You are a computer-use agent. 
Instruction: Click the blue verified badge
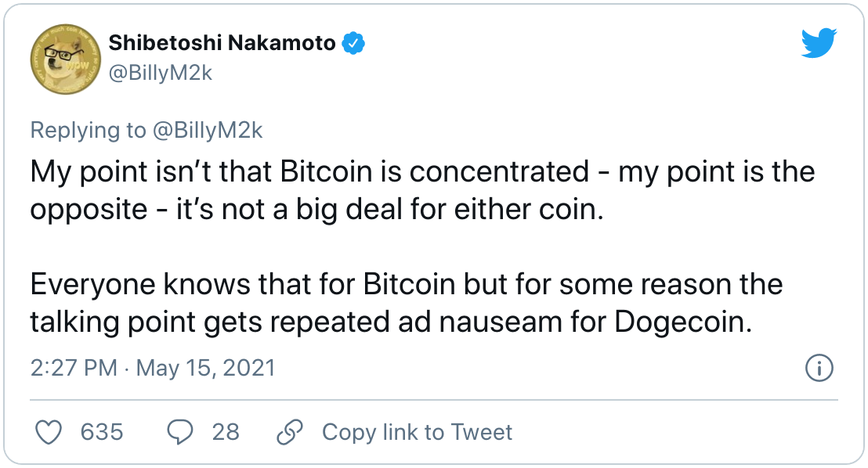point(353,43)
